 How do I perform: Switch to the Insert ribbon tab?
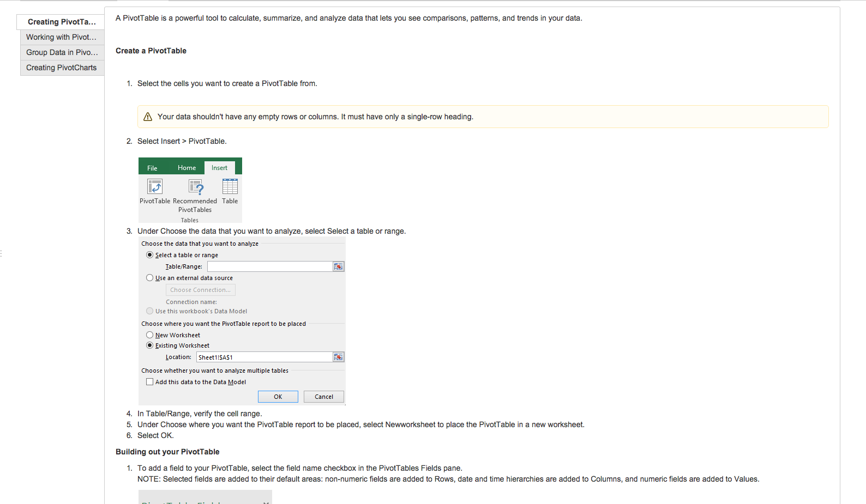(220, 168)
